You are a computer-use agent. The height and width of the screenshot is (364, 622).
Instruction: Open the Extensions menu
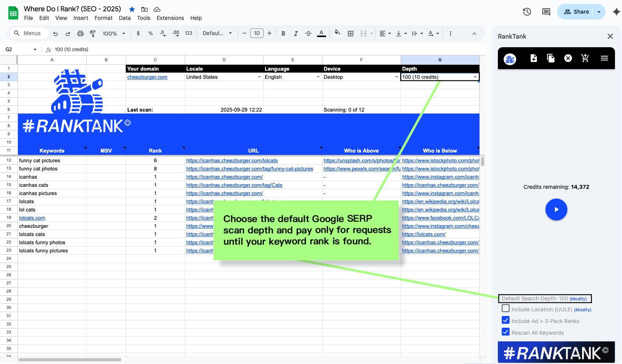(x=170, y=18)
